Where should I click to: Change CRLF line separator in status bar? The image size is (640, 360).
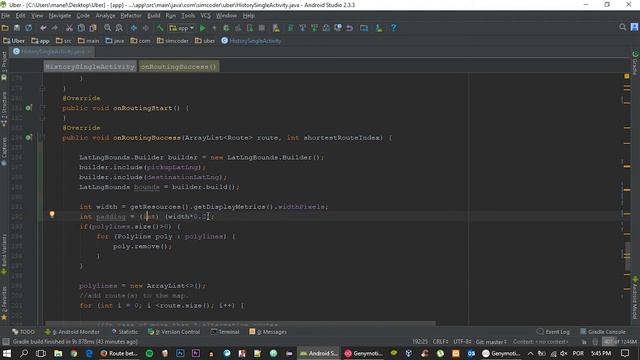click(441, 342)
